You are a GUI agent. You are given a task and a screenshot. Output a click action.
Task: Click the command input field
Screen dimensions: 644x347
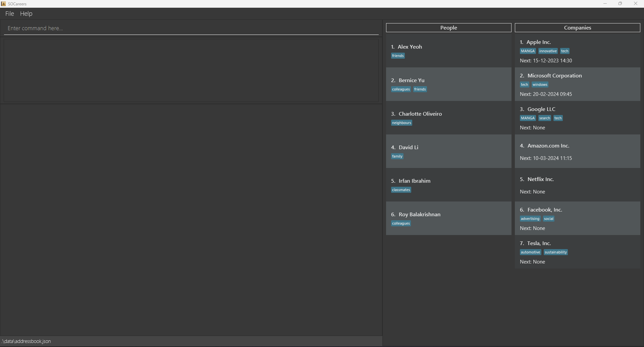pyautogui.click(x=191, y=28)
